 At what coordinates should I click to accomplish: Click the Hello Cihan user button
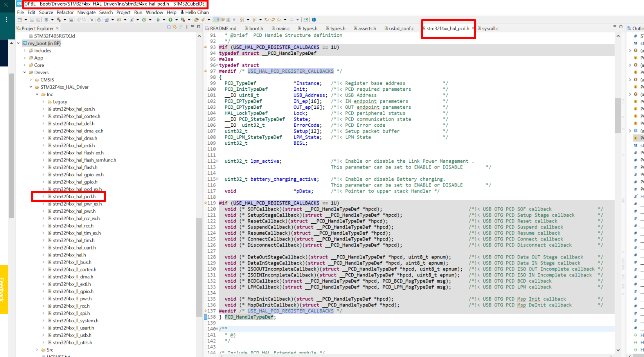(x=194, y=13)
